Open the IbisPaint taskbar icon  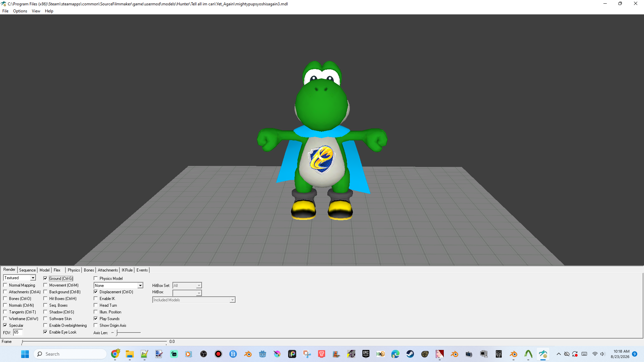click(292, 354)
